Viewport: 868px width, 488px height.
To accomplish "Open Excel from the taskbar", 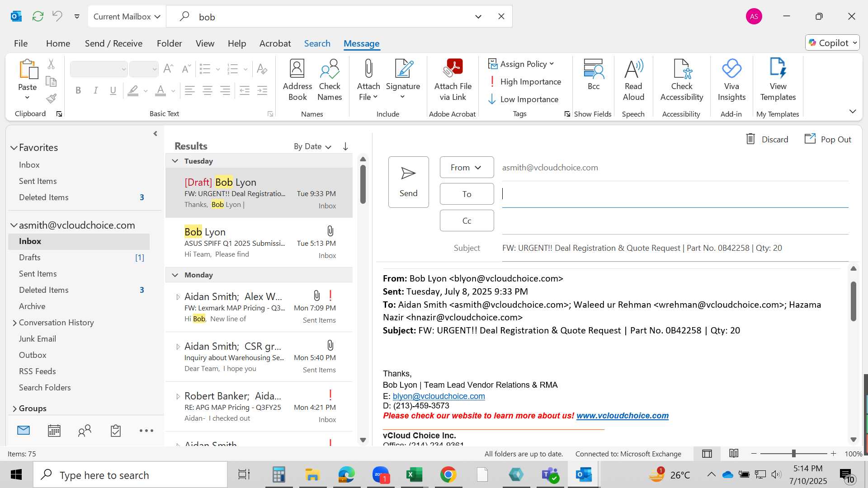I will click(x=414, y=475).
